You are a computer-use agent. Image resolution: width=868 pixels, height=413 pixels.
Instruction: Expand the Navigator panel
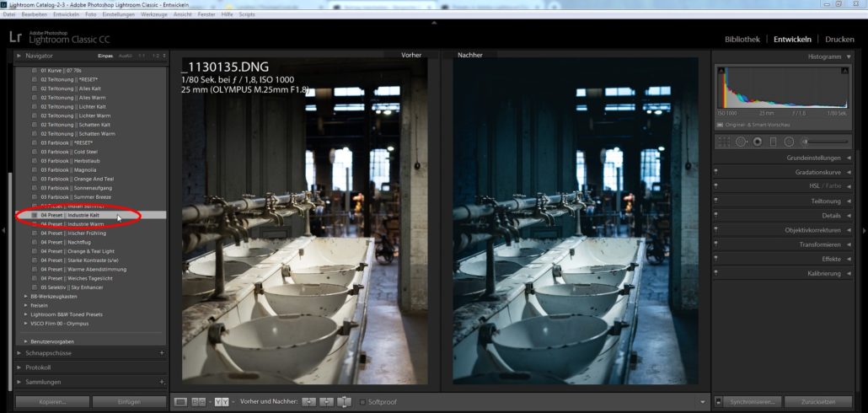19,56
